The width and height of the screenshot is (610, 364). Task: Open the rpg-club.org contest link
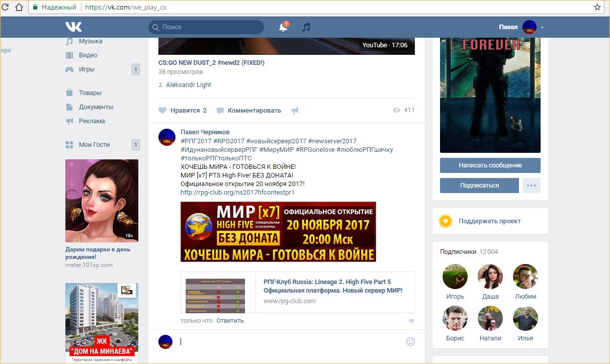point(237,192)
